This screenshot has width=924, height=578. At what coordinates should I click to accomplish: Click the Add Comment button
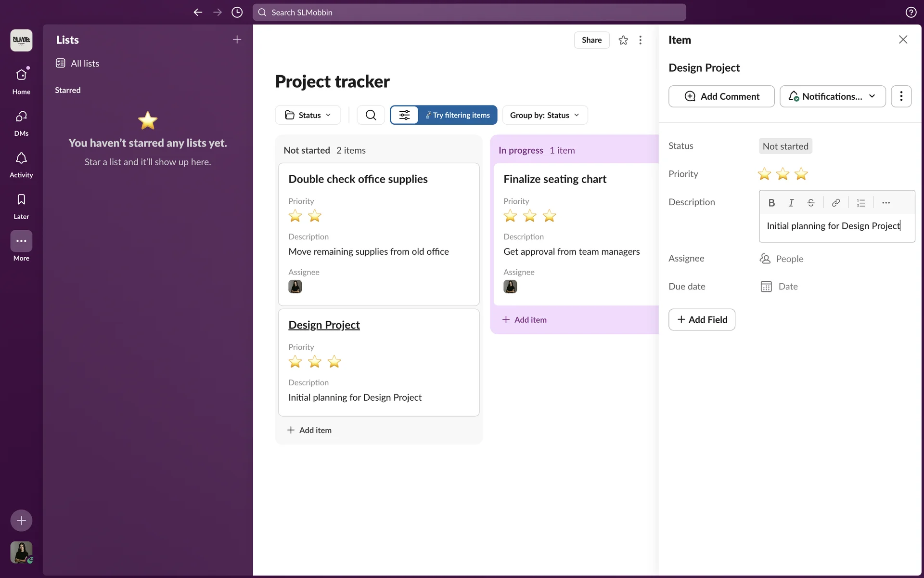(x=721, y=96)
